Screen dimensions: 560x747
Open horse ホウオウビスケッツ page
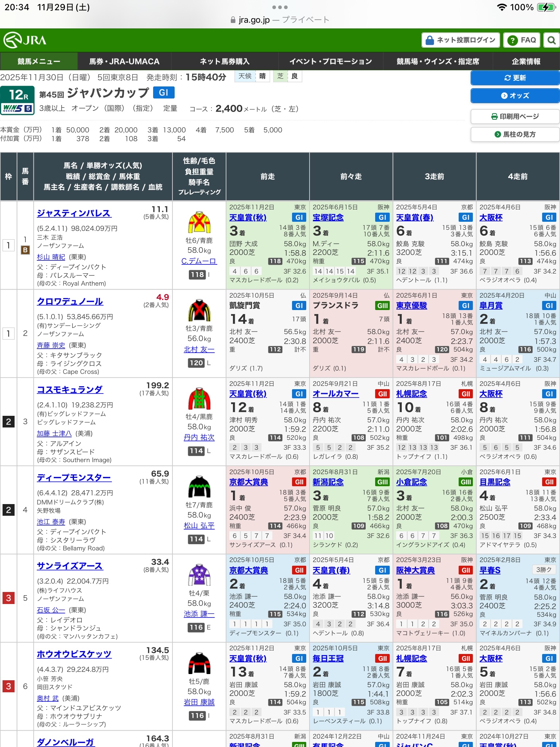[74, 654]
